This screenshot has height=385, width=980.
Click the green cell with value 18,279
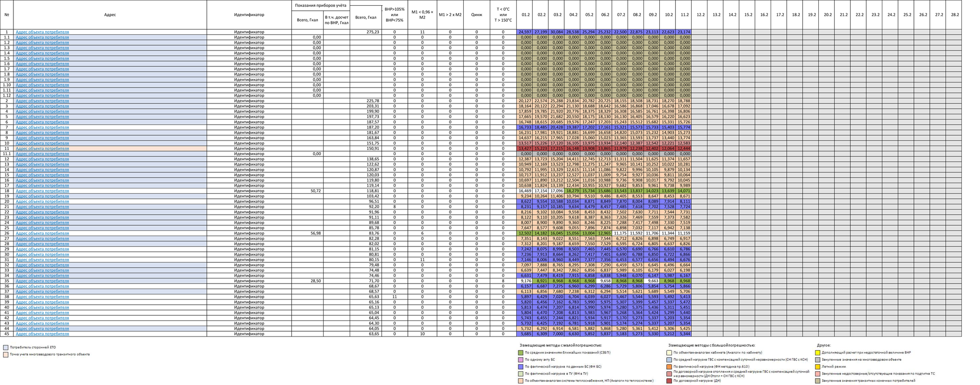[x=572, y=191]
